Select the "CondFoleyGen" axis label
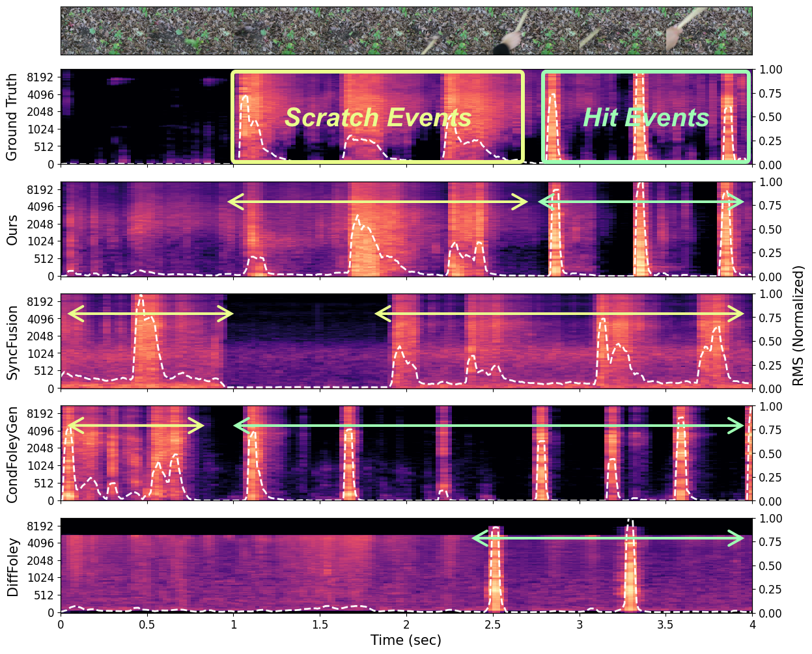This screenshot has height=654, width=812. click(x=12, y=454)
